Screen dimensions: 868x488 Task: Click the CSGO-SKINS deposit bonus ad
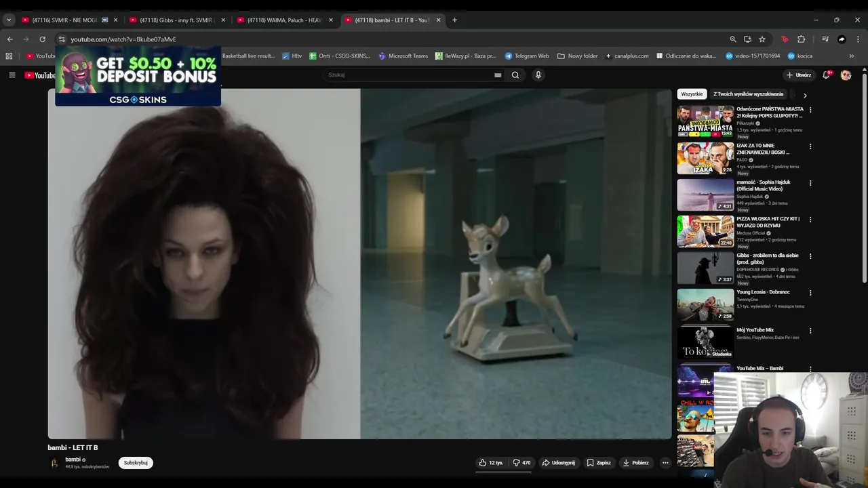(x=138, y=76)
